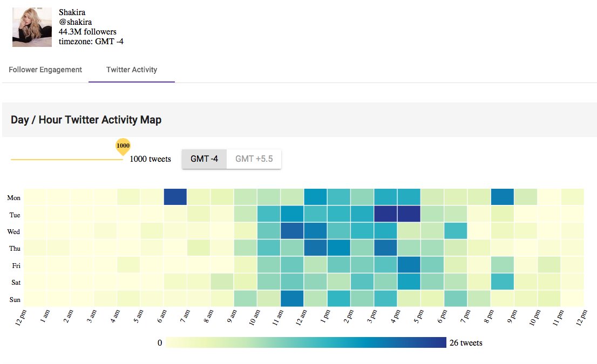This screenshot has width=597, height=364.
Task: Click the Sunday 1 pm teal cell
Action: 338,298
